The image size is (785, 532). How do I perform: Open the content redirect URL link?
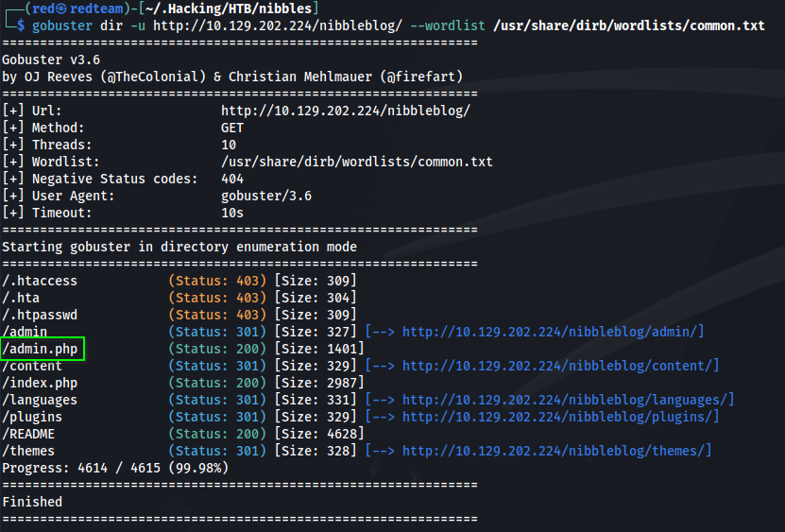pos(557,366)
